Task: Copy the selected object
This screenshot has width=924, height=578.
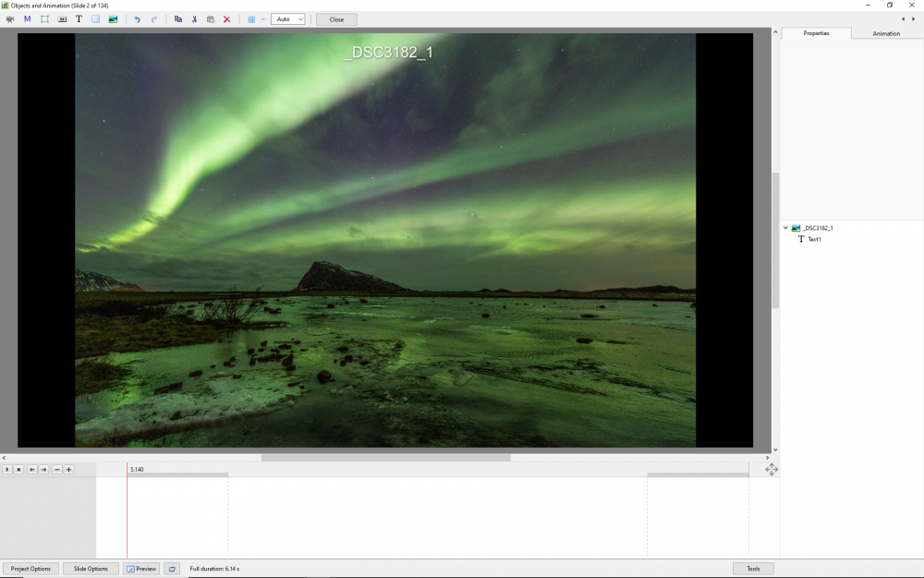Action: tap(178, 19)
